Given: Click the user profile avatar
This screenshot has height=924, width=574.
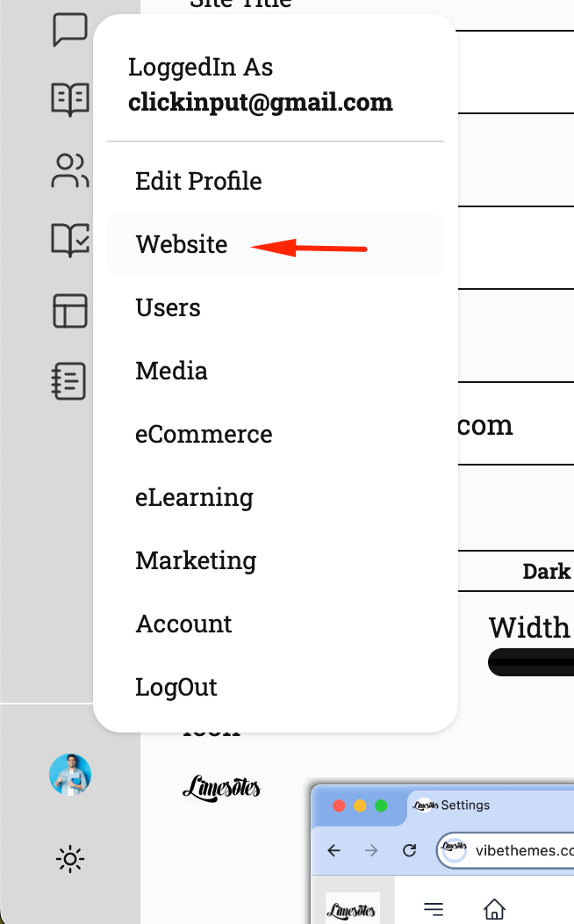Looking at the screenshot, I should coord(70,776).
